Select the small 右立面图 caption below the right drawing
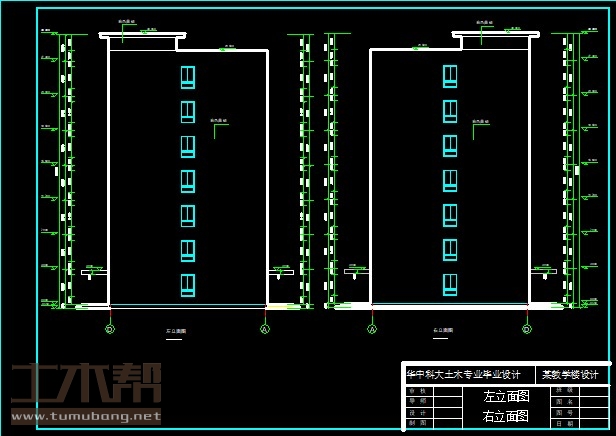 [x=442, y=331]
